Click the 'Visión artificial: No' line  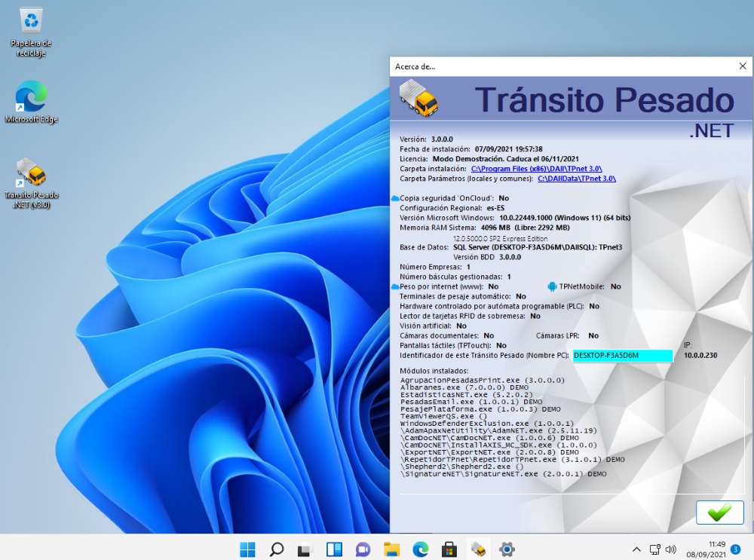[434, 326]
